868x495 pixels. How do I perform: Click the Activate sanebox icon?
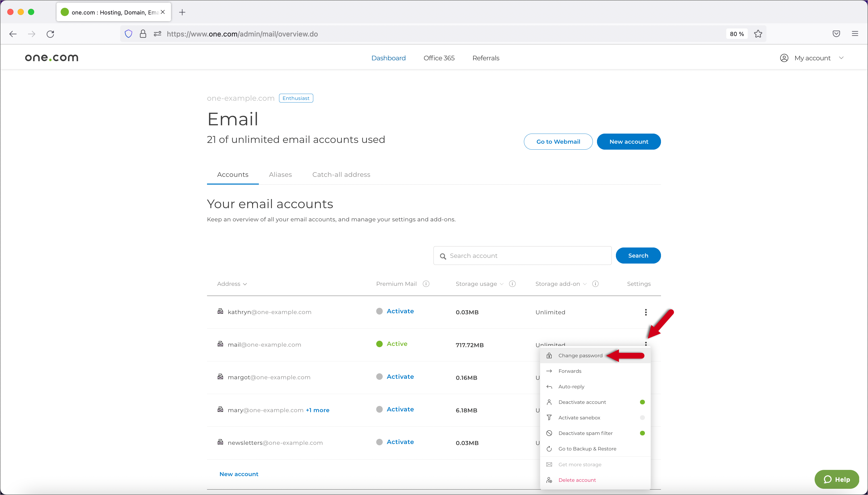coord(550,418)
